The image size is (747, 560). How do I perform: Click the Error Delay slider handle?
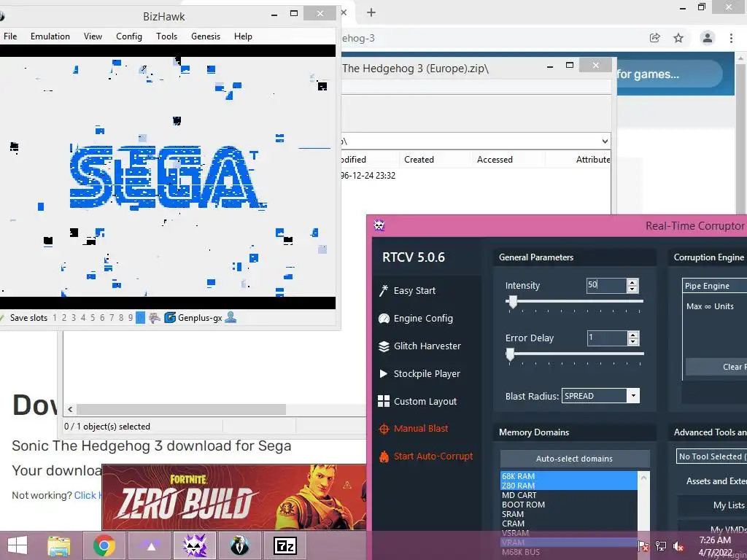pyautogui.click(x=510, y=355)
